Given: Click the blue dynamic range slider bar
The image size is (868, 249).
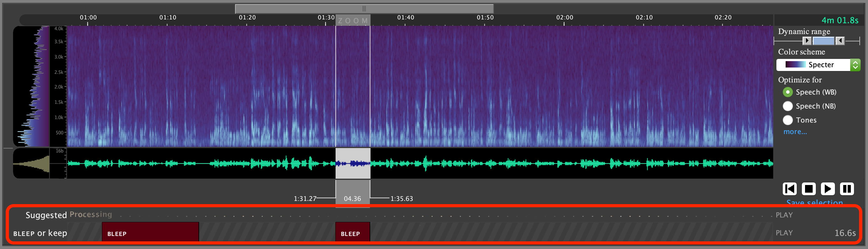Looking at the screenshot, I should coord(823,41).
